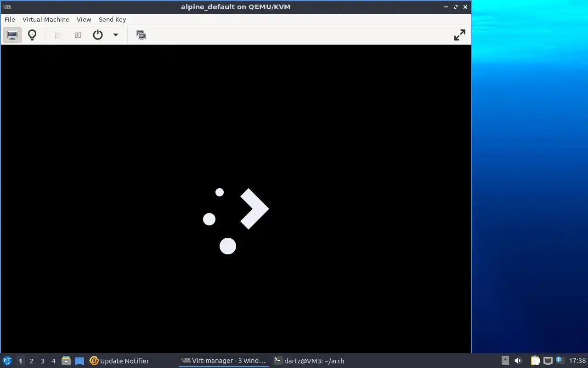
Task: Maximize the alpine_default window
Action: pos(456,7)
